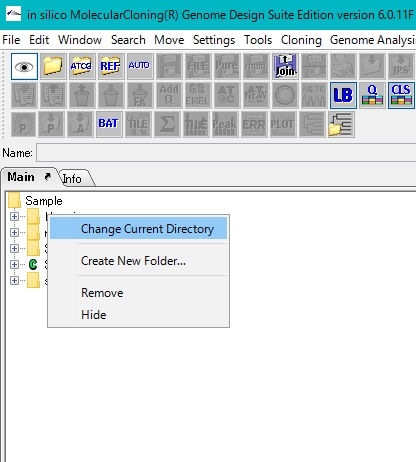This screenshot has width=416, height=462.
Task: Choose Hide in context menu
Action: tap(138, 315)
